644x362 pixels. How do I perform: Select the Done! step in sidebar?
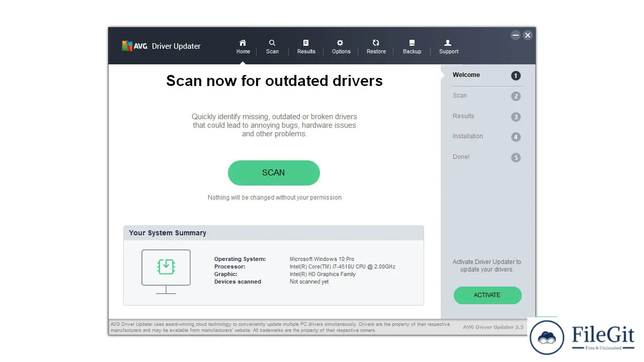pos(461,157)
